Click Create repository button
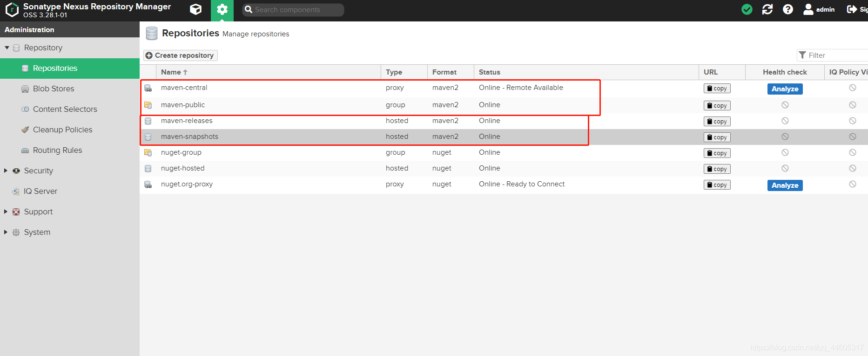 (180, 55)
